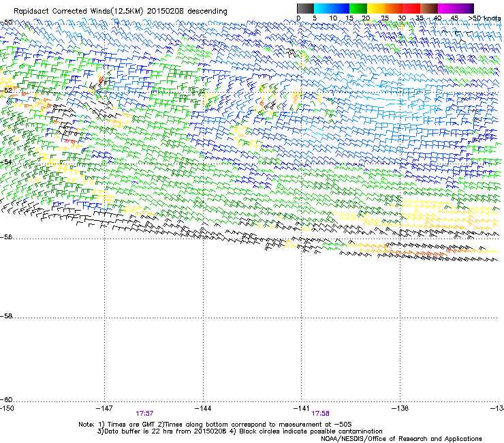
Task: Click the 'Times are GMT' note line
Action: 215,425
